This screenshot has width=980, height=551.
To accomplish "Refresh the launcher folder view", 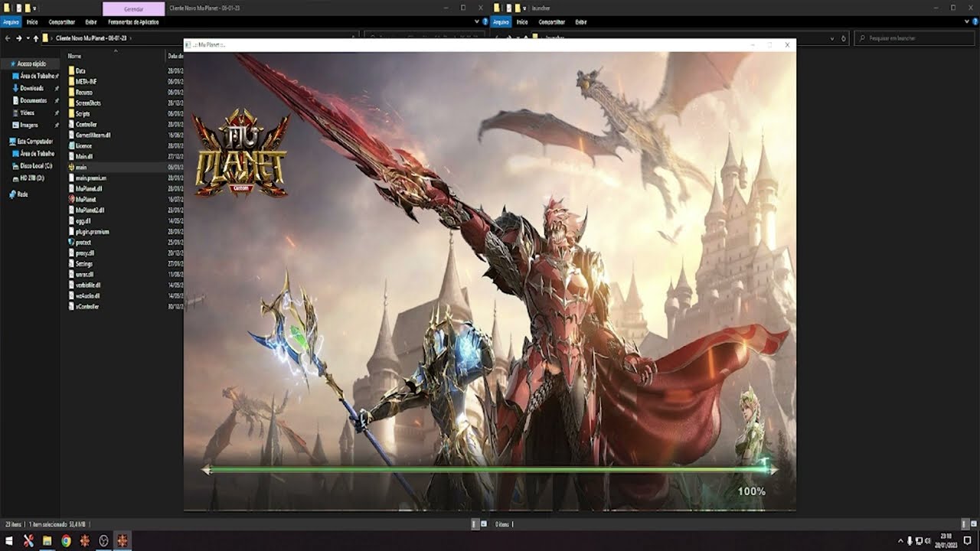I will click(x=844, y=37).
